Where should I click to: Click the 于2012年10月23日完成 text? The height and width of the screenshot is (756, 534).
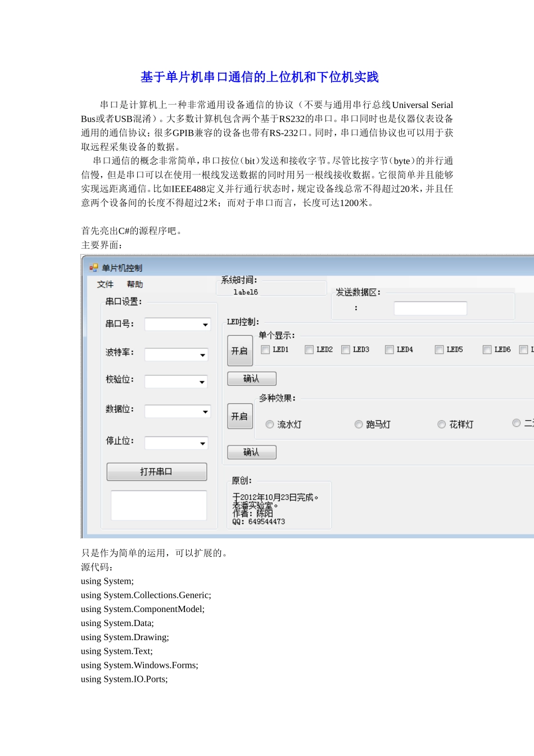coord(275,497)
